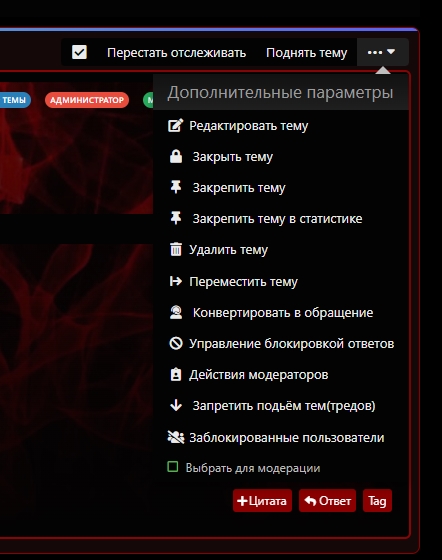Screen dimensions: 442x560
Task: Click the padlock icon beside Закрыть тему
Action: tap(176, 156)
